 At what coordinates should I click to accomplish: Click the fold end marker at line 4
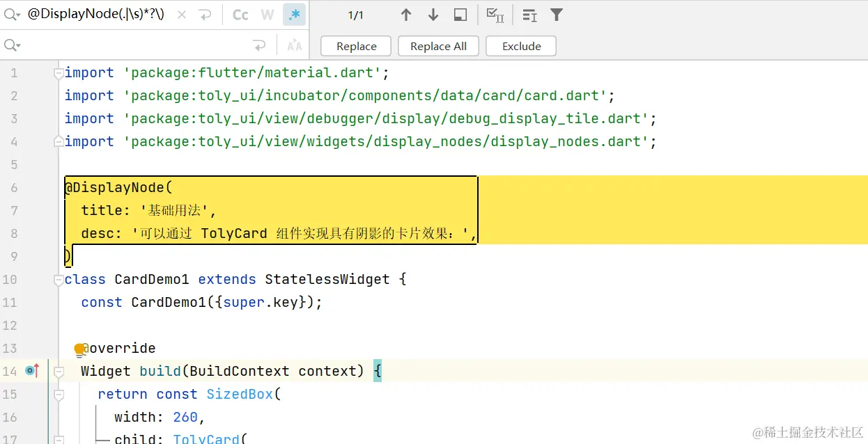click(59, 142)
